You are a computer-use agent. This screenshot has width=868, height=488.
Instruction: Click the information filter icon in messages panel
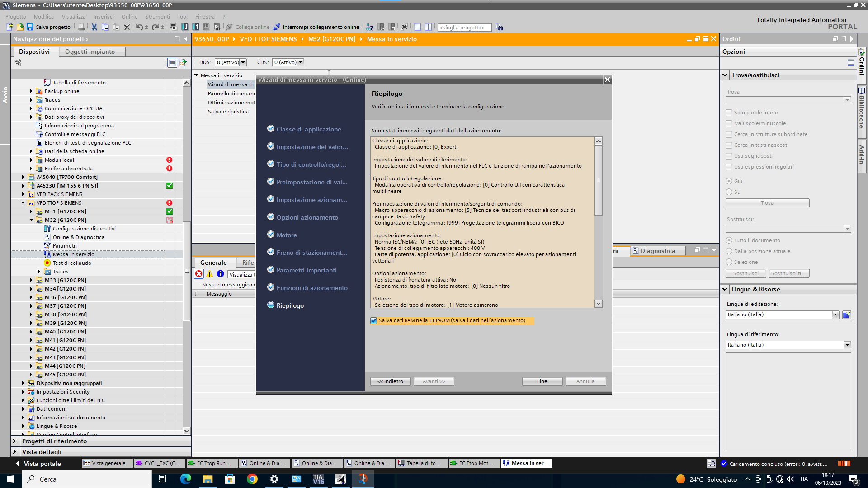(x=220, y=274)
